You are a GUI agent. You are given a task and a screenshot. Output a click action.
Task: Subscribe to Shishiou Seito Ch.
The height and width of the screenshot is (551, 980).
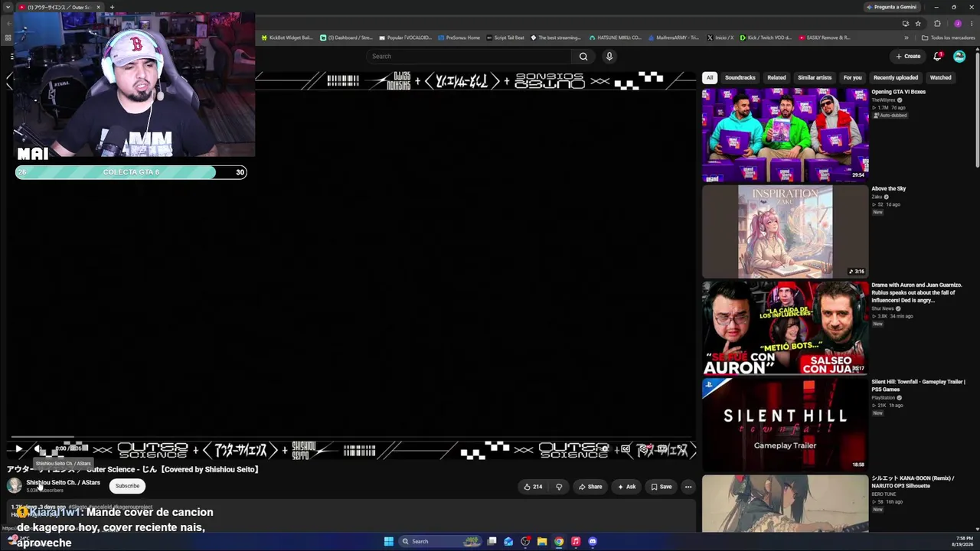click(127, 486)
